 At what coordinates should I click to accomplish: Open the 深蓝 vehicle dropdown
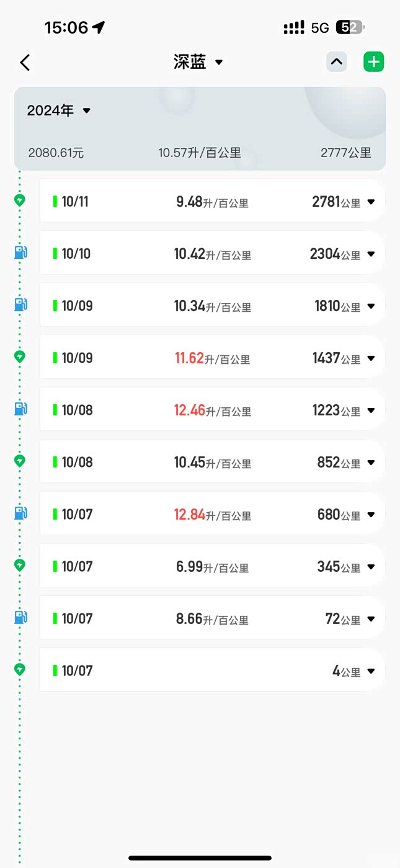[x=198, y=62]
